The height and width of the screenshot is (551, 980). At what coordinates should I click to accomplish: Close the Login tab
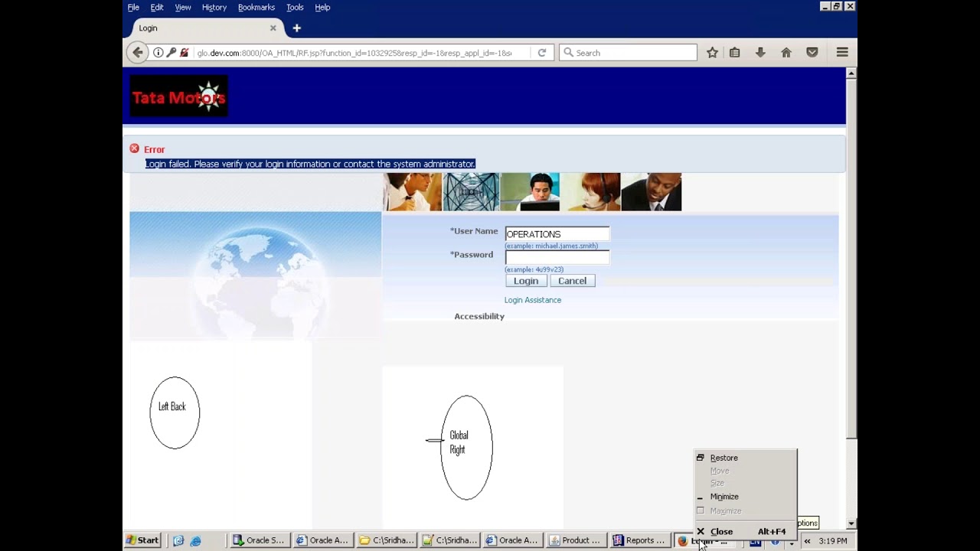(x=273, y=28)
